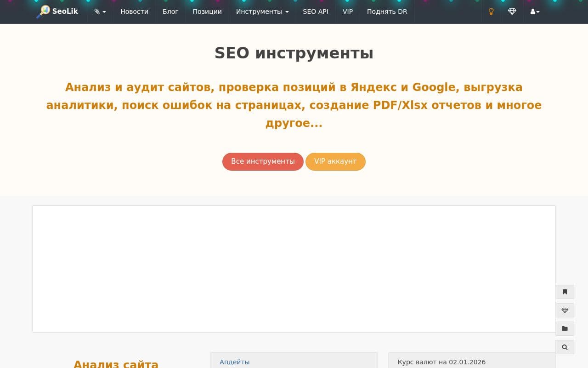Image resolution: width=588 pixels, height=368 pixels.
Task: Open the folder icon on right sidebar
Action: (565, 328)
